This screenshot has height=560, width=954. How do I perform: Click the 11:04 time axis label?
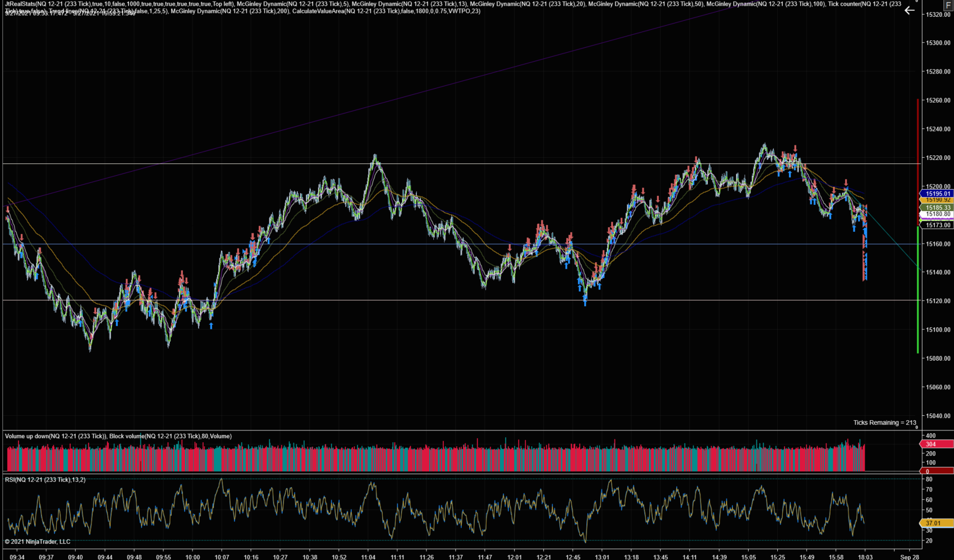[x=368, y=557]
